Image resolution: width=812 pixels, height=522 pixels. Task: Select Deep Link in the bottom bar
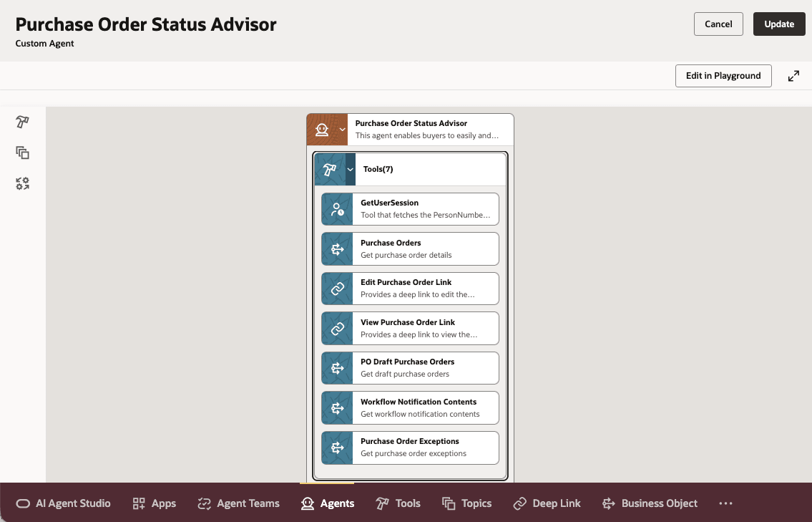point(547,503)
